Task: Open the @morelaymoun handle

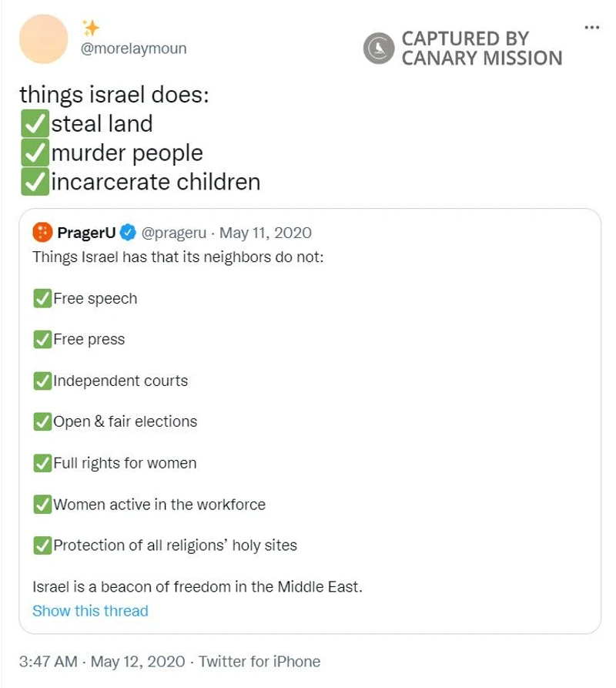Action: point(133,49)
